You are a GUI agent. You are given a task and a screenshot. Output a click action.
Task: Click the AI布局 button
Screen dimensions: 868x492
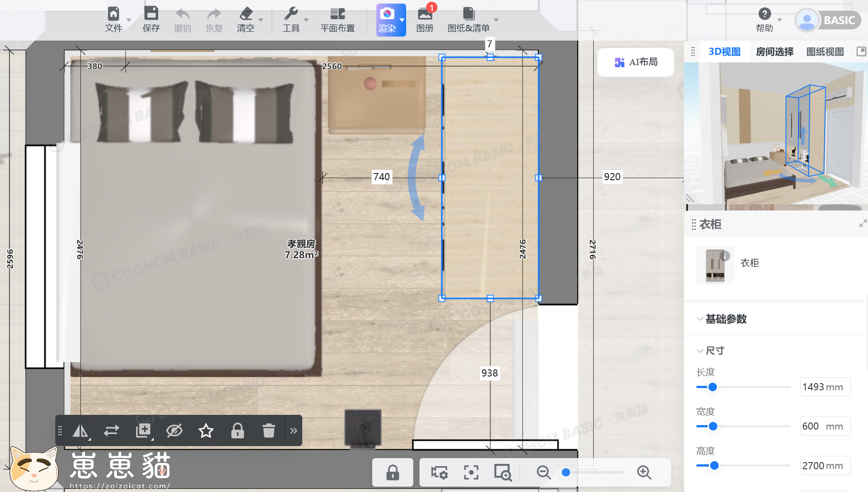[636, 62]
